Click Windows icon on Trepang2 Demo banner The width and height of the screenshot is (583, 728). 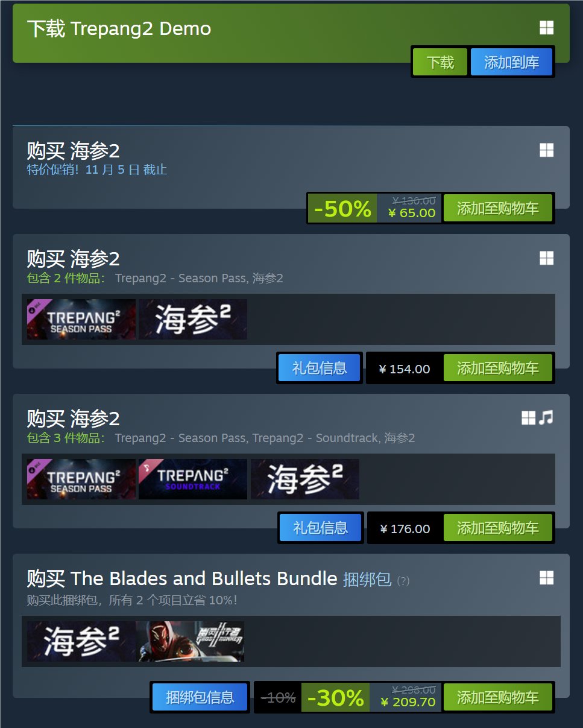(546, 28)
